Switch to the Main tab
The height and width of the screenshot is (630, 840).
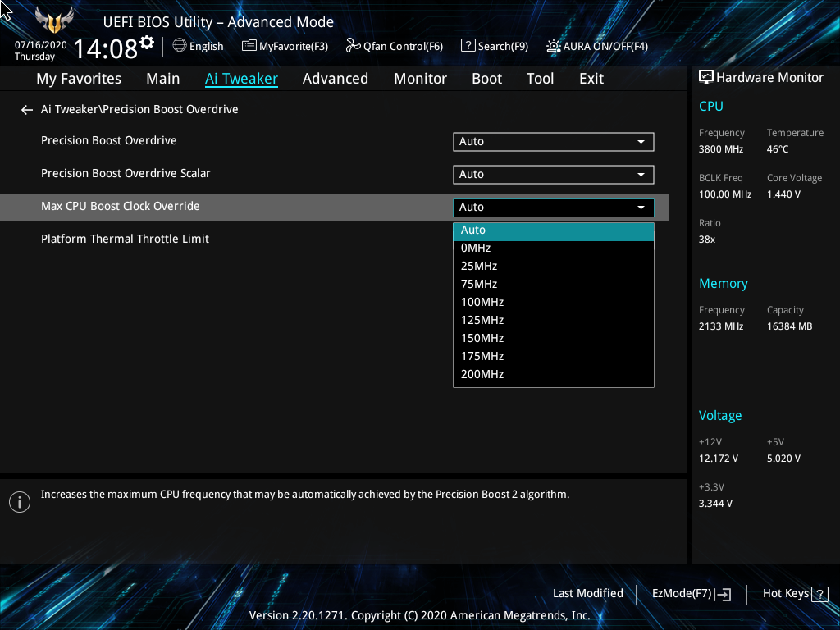[163, 79]
